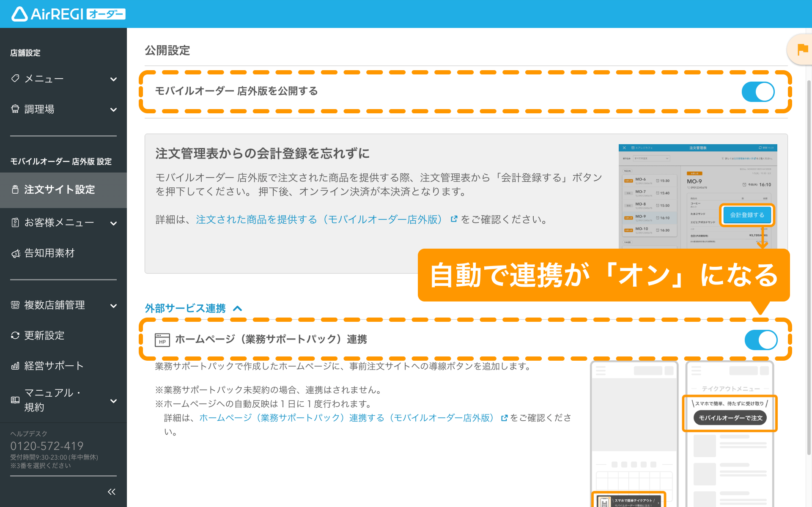Click external-link icon after ホームページ連携する link
The width and height of the screenshot is (812, 507).
pos(504,418)
